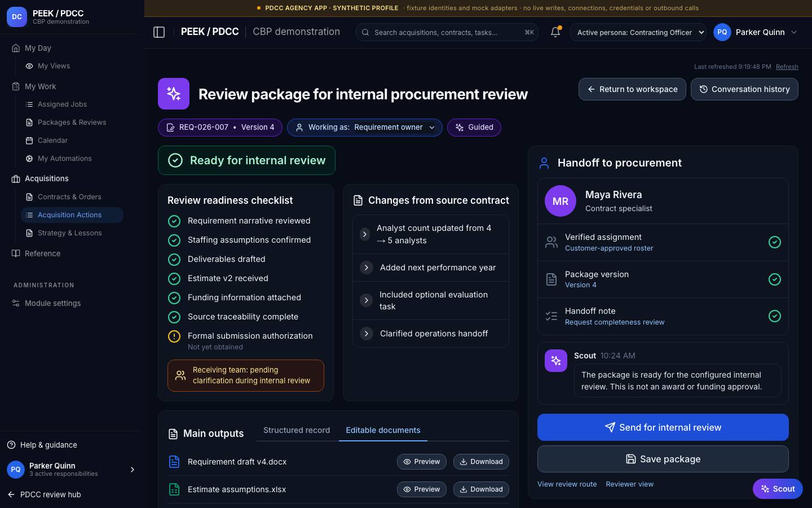812x508 pixels.
Task: Click the Save package button
Action: 663,459
